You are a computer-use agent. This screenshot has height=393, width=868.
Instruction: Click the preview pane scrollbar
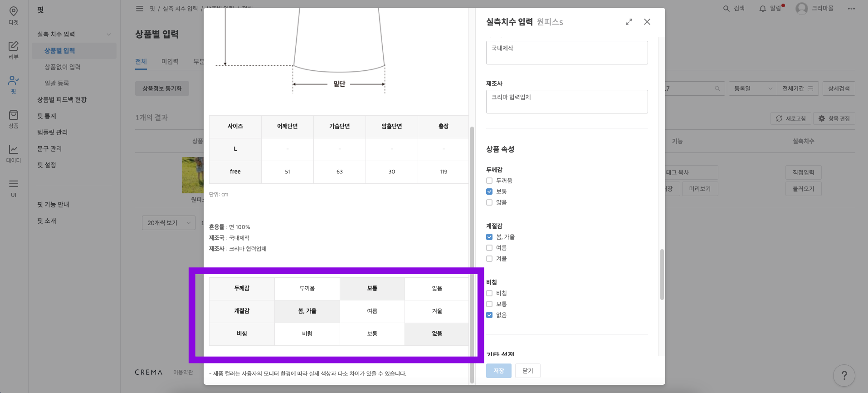[472, 254]
